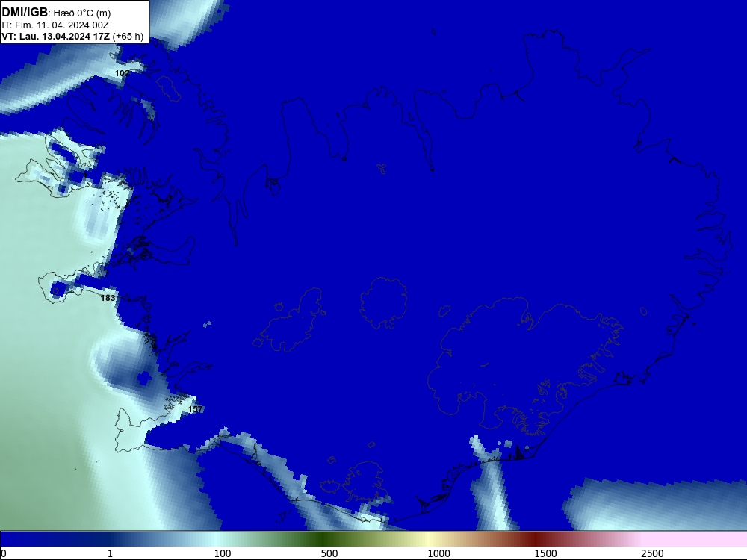Image resolution: width=747 pixels, height=560 pixels.
Task: Click the 'VT: Lau. 13.04.2024 17Z' line
Action: click(x=56, y=37)
